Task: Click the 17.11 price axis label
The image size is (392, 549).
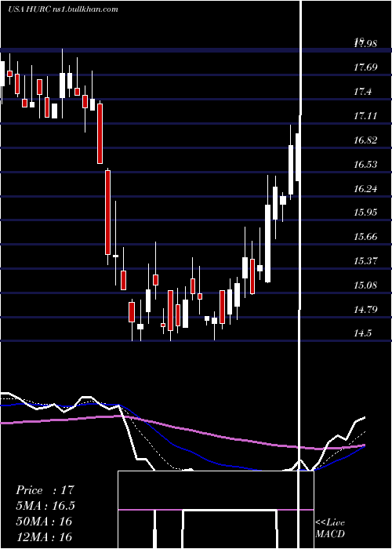Action: tap(365, 115)
